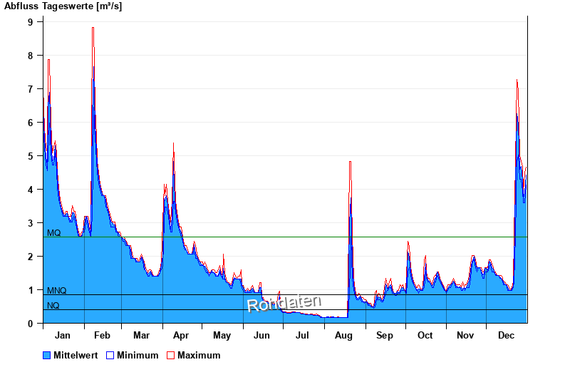Click the MNQ line label
The width and height of the screenshot is (570, 392).
coord(56,291)
